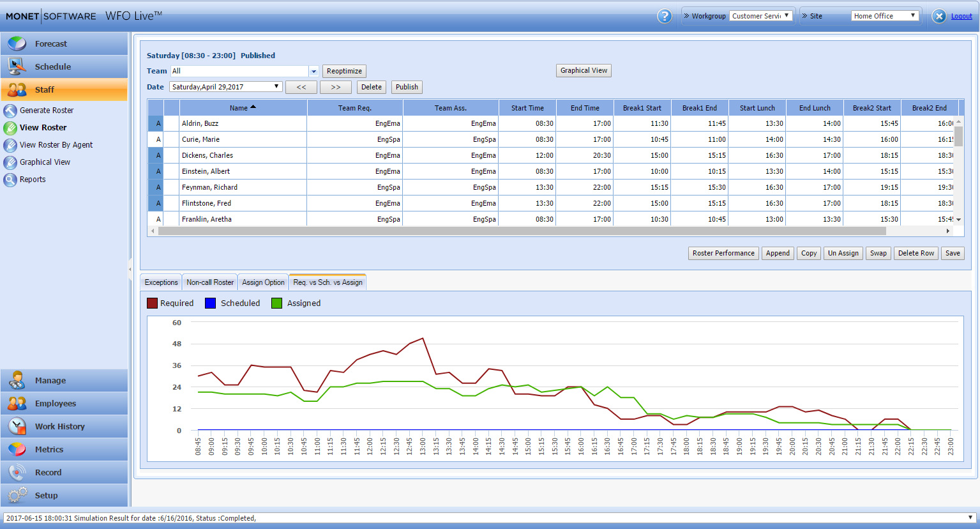The height and width of the screenshot is (529, 980).
Task: Switch to the Non-call Roster tab
Action: point(210,282)
